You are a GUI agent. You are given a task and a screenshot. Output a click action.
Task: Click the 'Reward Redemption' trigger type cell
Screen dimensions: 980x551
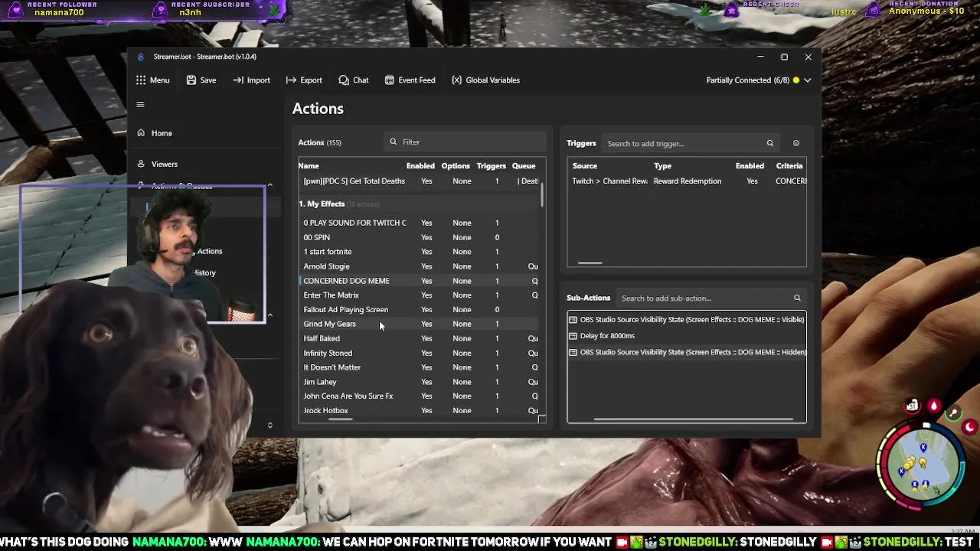coord(688,181)
